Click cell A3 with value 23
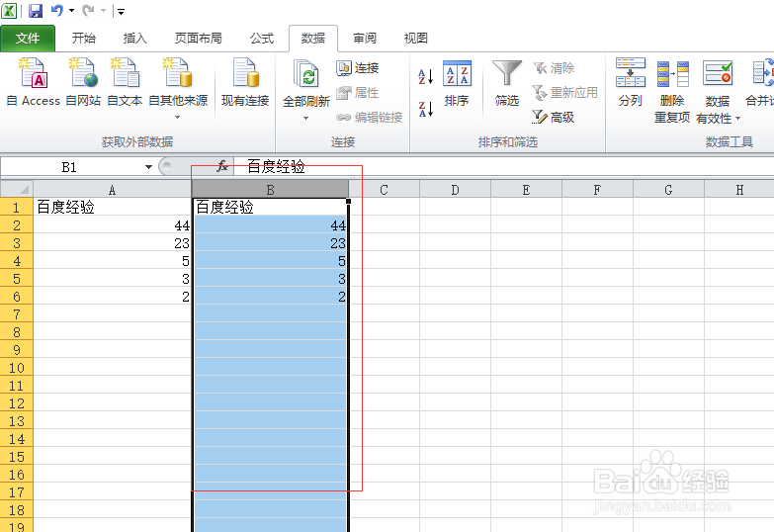Viewport: 774px width, 532px height. pyautogui.click(x=112, y=243)
